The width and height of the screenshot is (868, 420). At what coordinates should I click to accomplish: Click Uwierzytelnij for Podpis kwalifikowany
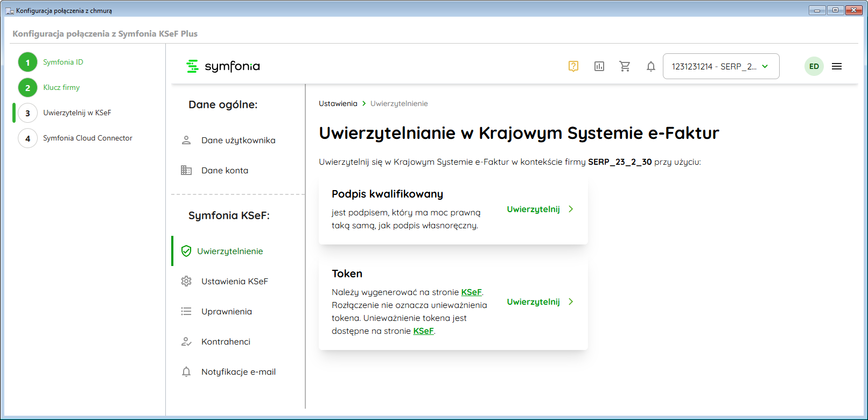click(x=533, y=209)
